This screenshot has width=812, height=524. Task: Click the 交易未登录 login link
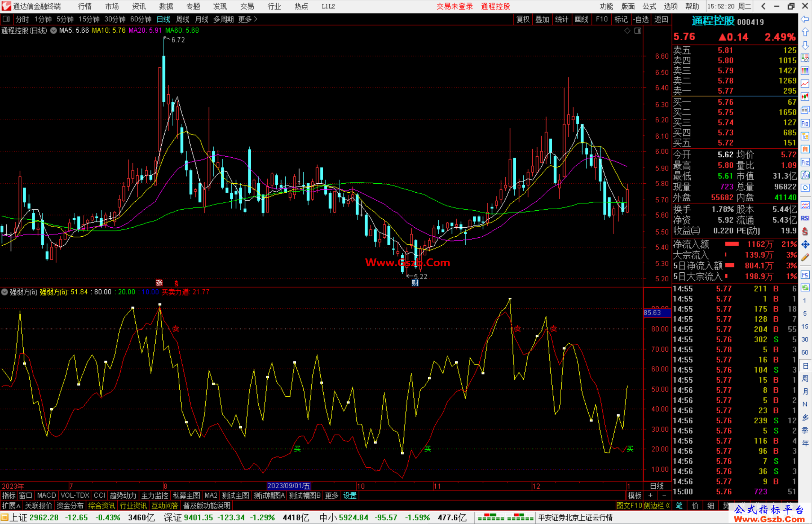[x=454, y=6]
